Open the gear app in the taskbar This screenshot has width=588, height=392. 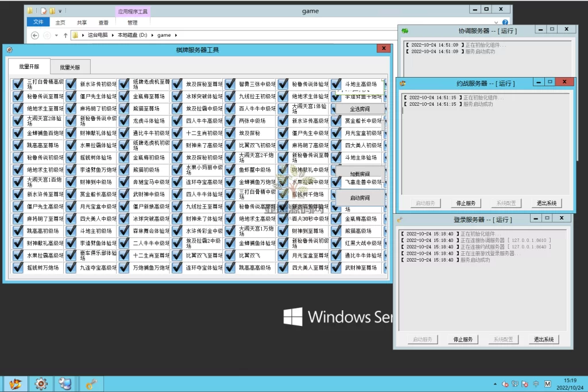(41, 383)
